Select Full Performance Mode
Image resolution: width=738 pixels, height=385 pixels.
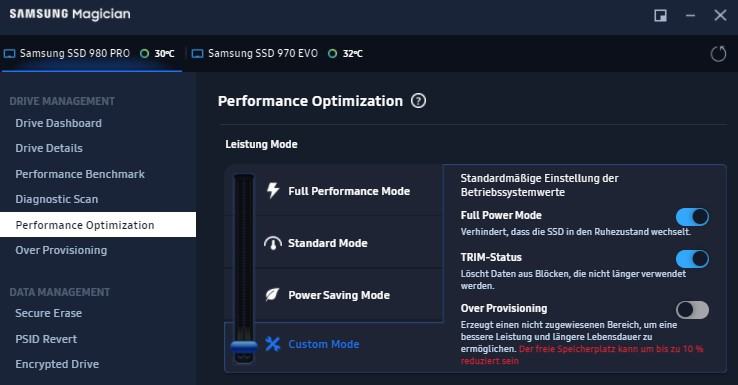[x=349, y=191]
